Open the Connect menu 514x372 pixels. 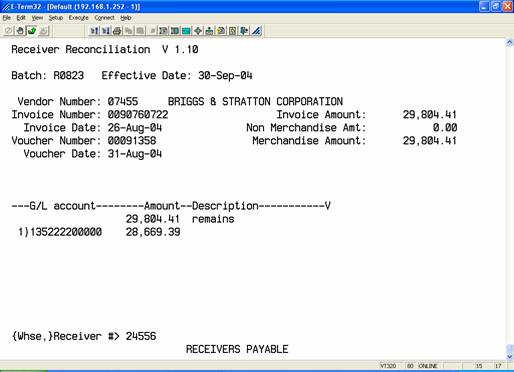(104, 18)
